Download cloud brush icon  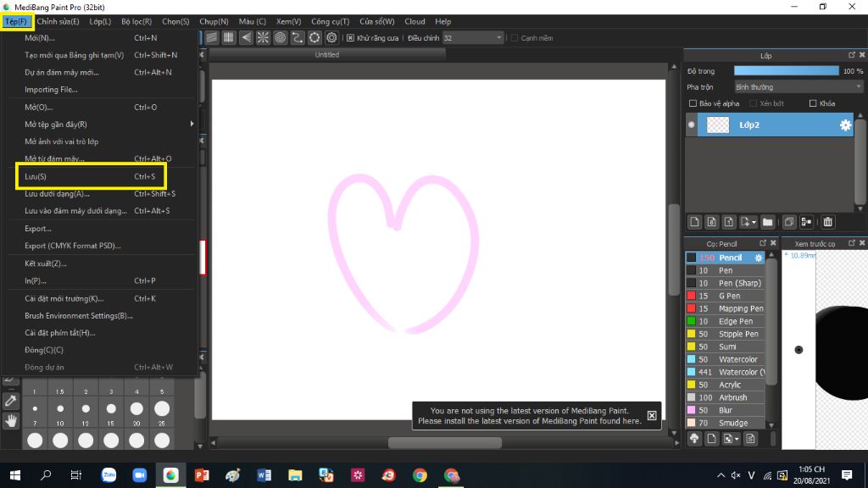coord(694,439)
